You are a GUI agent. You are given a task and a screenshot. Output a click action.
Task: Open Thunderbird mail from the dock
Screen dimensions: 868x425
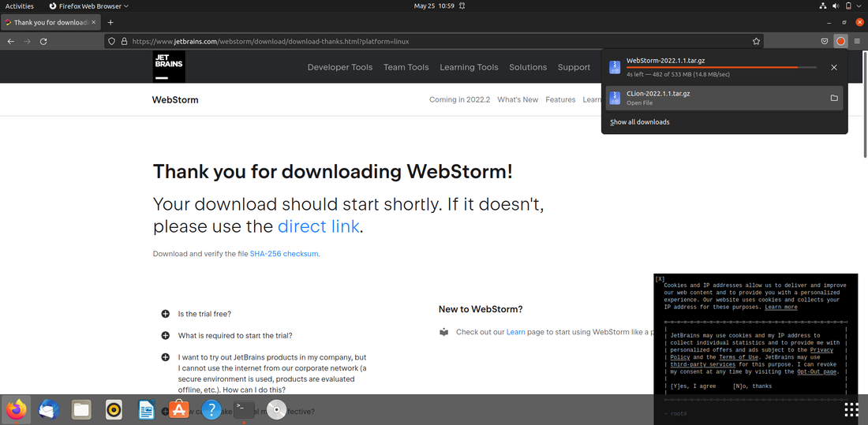[49, 410]
